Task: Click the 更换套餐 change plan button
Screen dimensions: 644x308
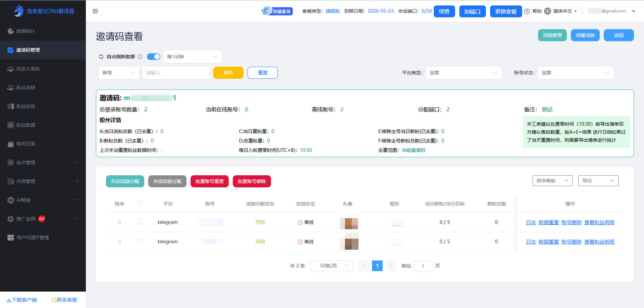Action: tap(506, 11)
